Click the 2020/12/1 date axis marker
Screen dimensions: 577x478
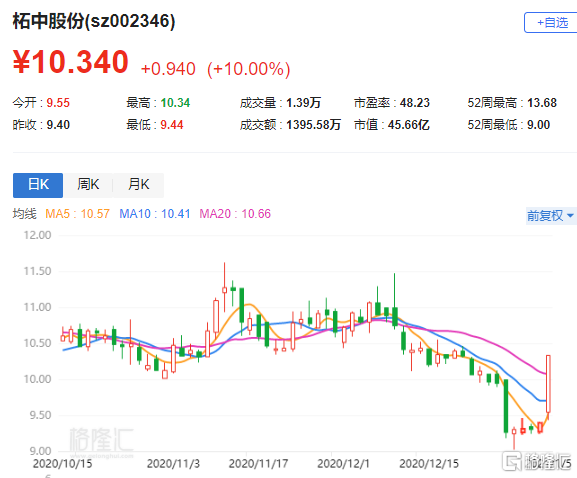[x=343, y=464]
